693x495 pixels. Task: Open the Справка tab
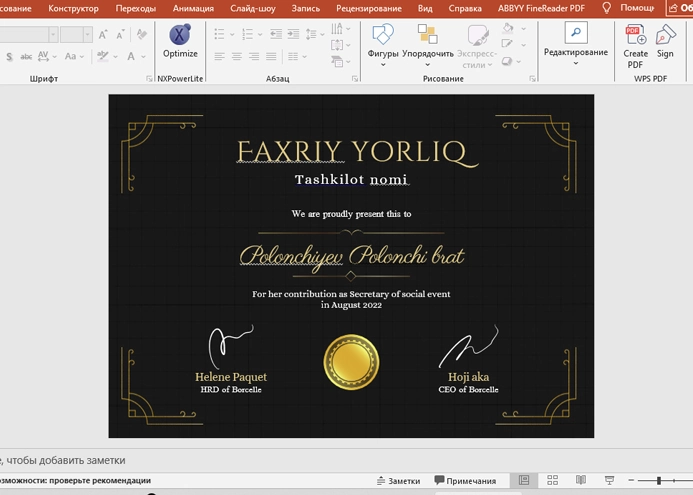pos(465,8)
